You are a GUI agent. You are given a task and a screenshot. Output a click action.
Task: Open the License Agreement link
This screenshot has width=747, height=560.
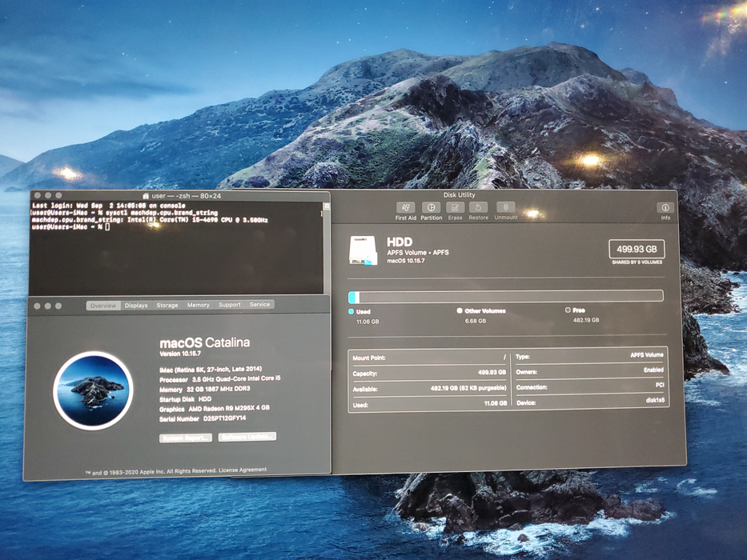[243, 470]
